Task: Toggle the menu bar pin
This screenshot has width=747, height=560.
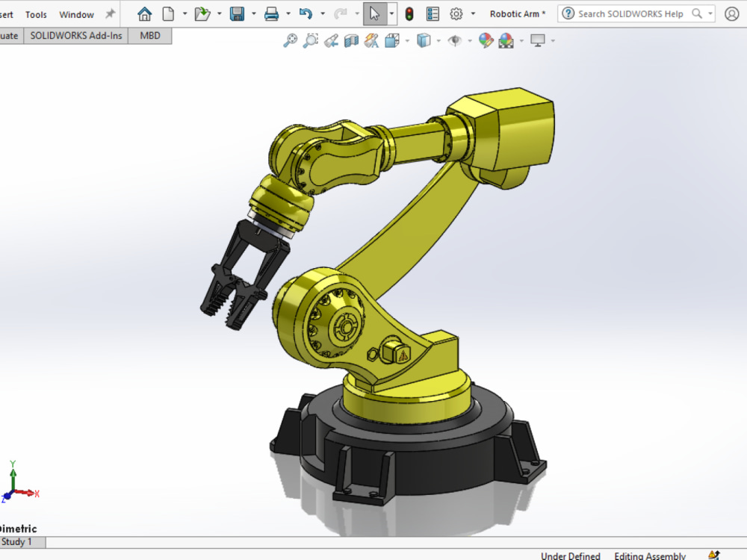Action: [110, 13]
